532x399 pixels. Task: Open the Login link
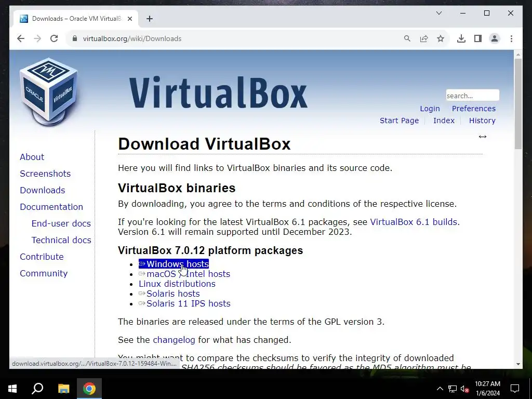click(430, 109)
